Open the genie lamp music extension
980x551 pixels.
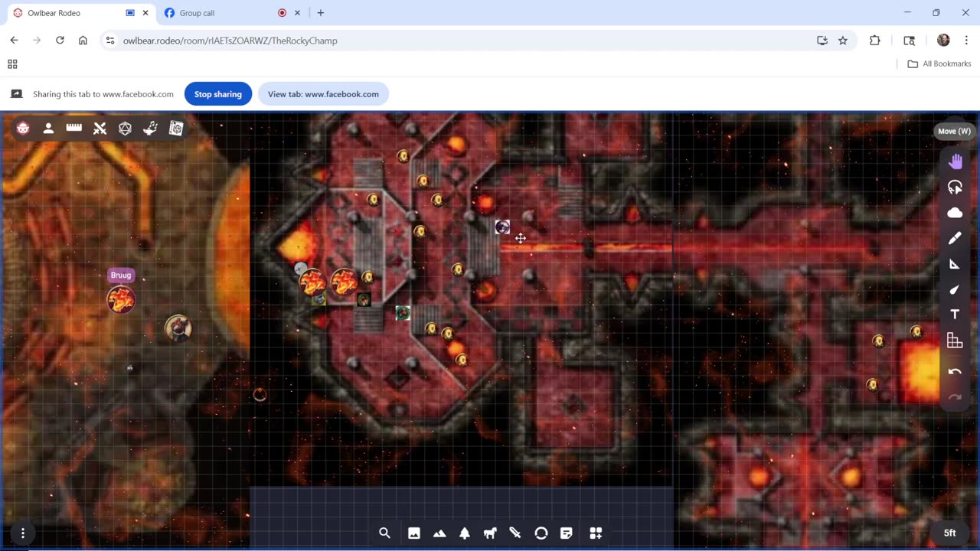coord(151,129)
